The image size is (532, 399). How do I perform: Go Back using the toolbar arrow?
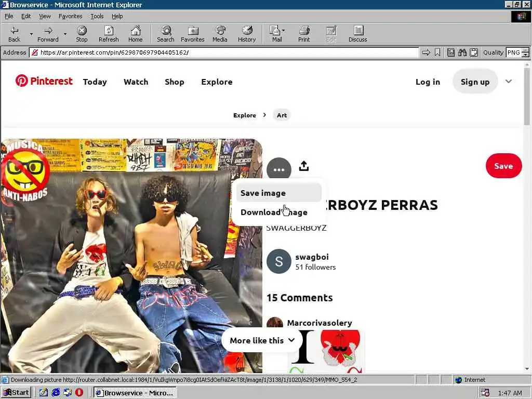click(14, 34)
